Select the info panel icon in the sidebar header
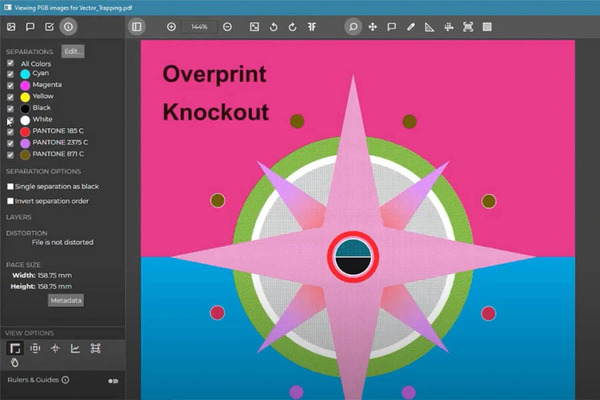 (x=68, y=27)
